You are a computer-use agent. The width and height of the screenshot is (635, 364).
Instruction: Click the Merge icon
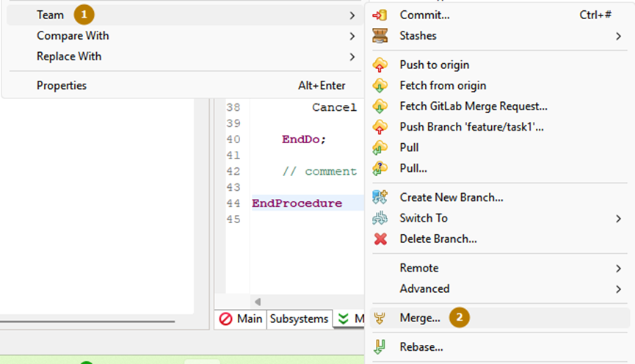380,318
